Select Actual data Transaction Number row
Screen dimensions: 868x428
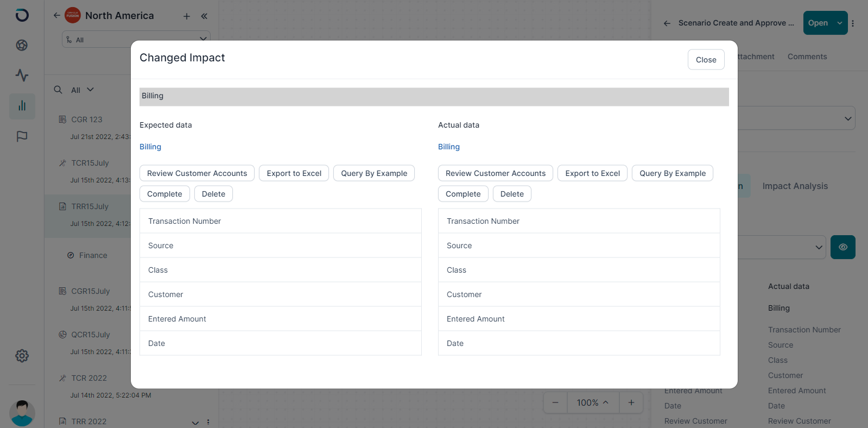[x=579, y=221]
